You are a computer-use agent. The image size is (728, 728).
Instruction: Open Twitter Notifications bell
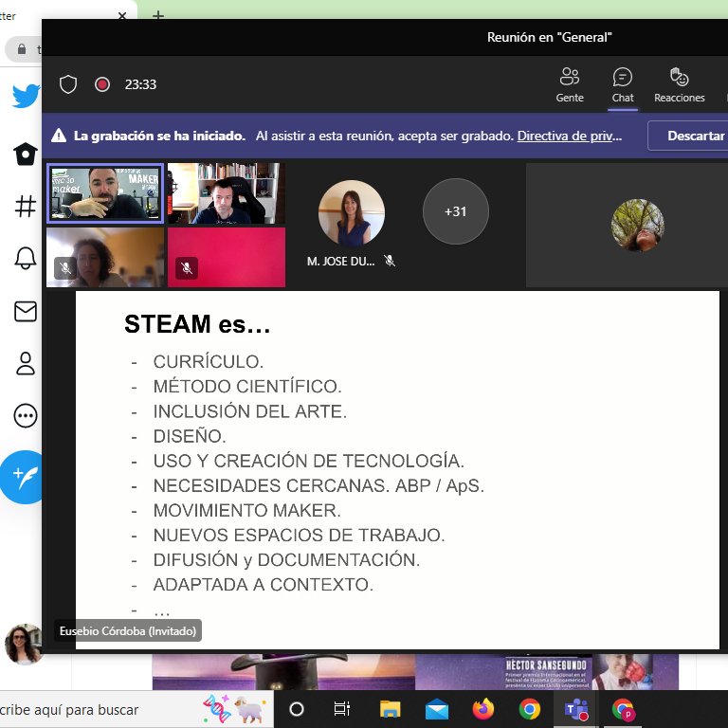[26, 258]
